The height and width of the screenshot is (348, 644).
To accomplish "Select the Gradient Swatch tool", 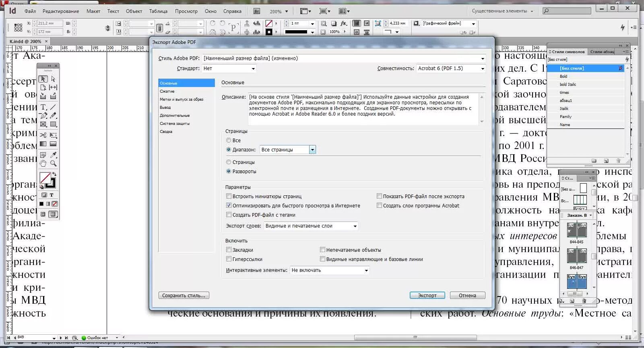I will pos(43,144).
